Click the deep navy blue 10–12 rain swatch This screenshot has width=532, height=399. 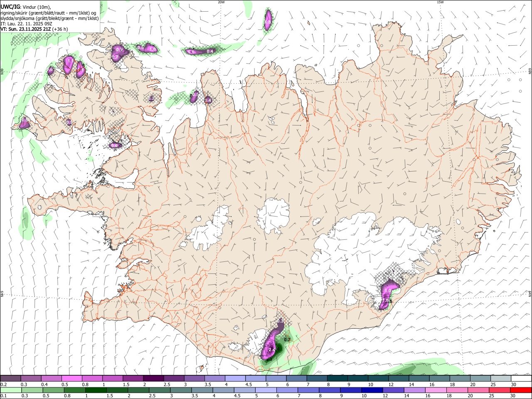[x=372, y=390]
